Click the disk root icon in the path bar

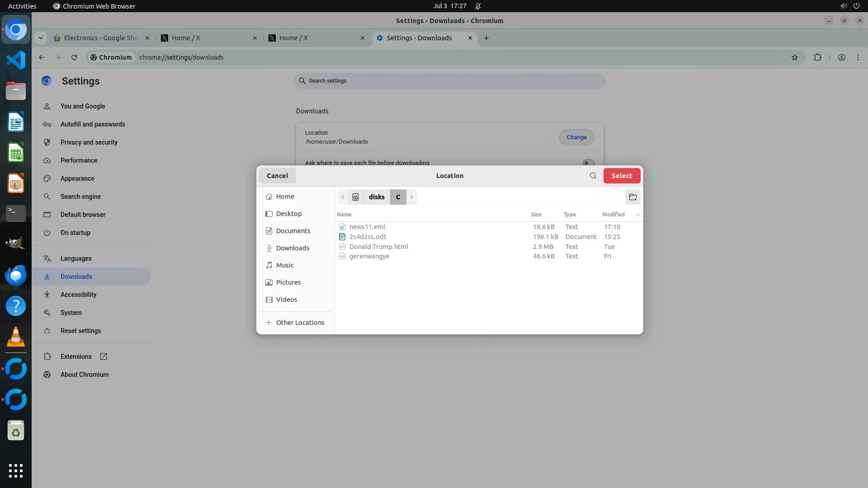pos(355,197)
